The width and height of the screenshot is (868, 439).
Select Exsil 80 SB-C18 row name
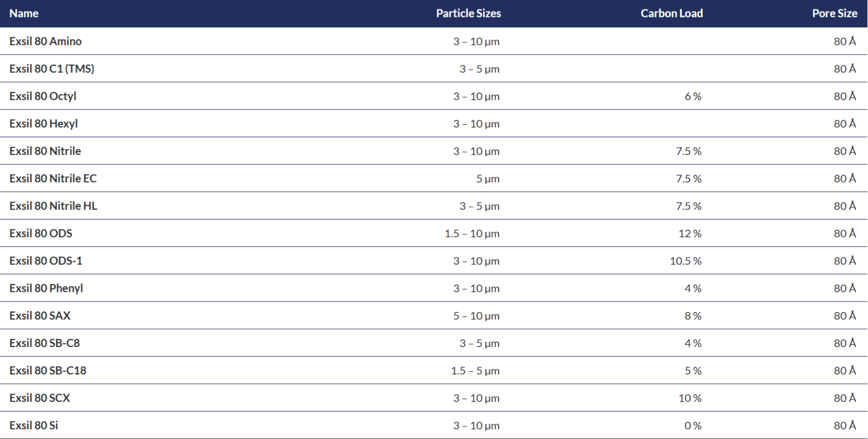click(x=48, y=370)
